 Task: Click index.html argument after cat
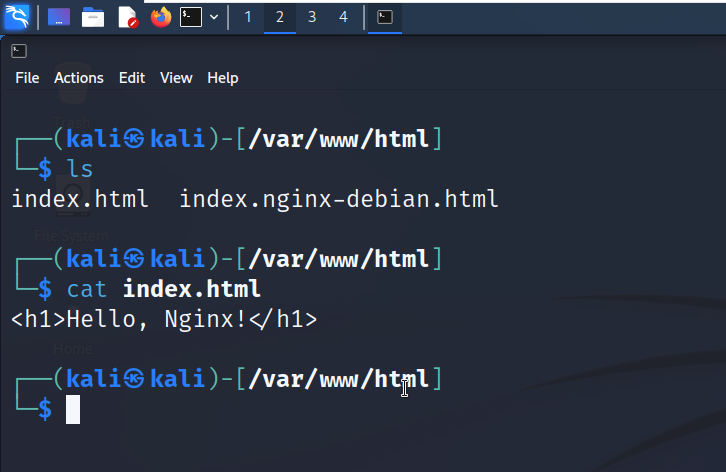(192, 289)
